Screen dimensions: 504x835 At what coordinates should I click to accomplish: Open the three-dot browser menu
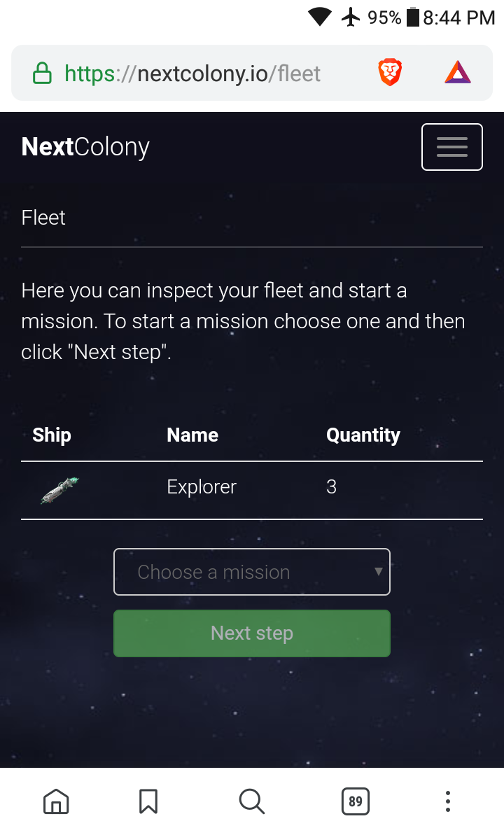click(447, 801)
